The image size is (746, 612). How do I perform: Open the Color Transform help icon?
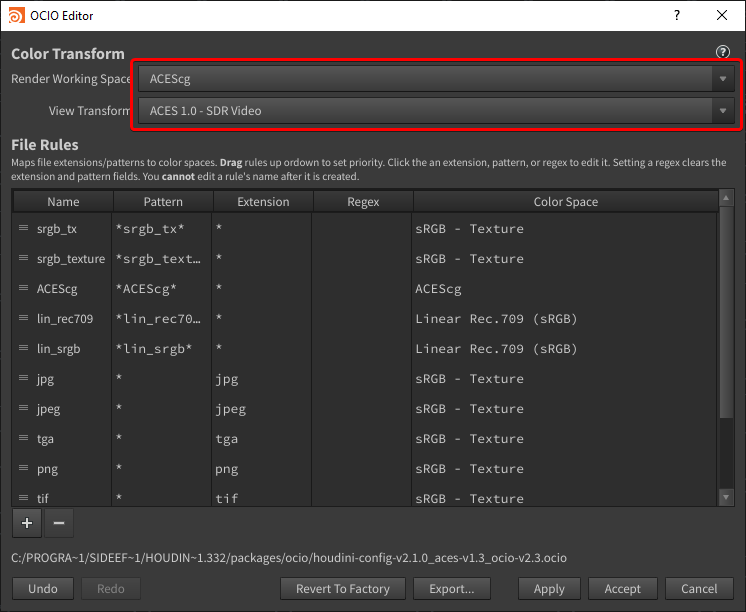point(722,52)
